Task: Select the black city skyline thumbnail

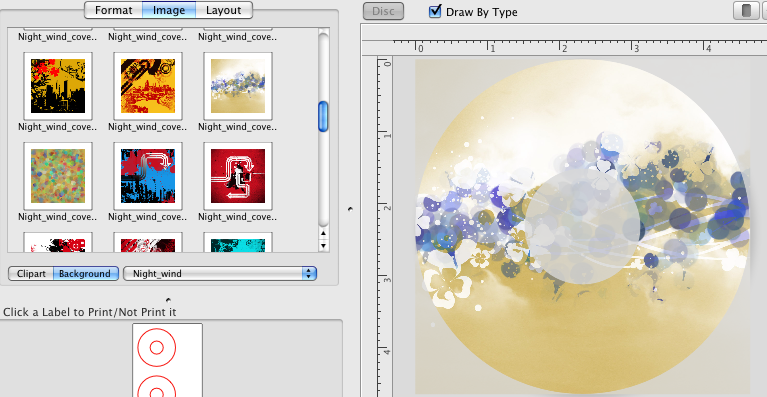Action: pyautogui.click(x=58, y=86)
